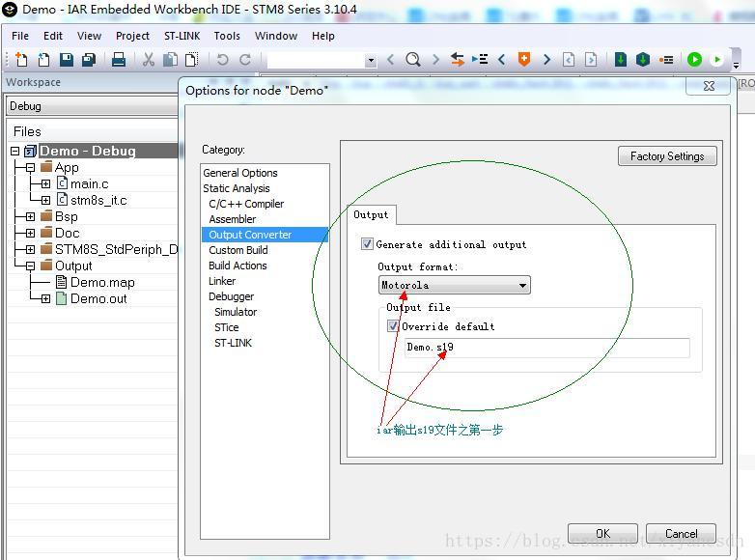Select the Static Analysis category
755x560 pixels.
point(236,188)
